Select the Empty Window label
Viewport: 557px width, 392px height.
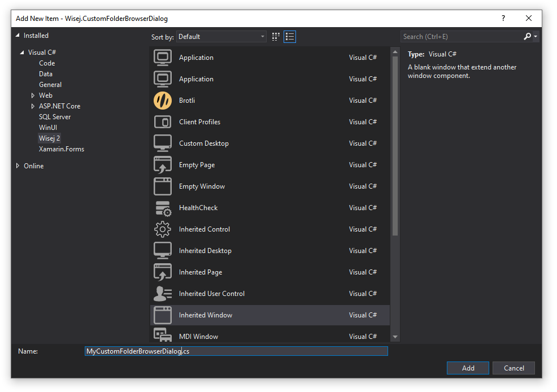click(202, 186)
